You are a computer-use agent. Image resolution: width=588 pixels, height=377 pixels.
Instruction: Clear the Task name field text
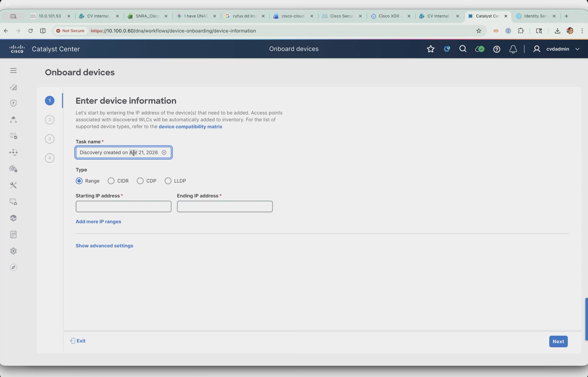point(164,153)
